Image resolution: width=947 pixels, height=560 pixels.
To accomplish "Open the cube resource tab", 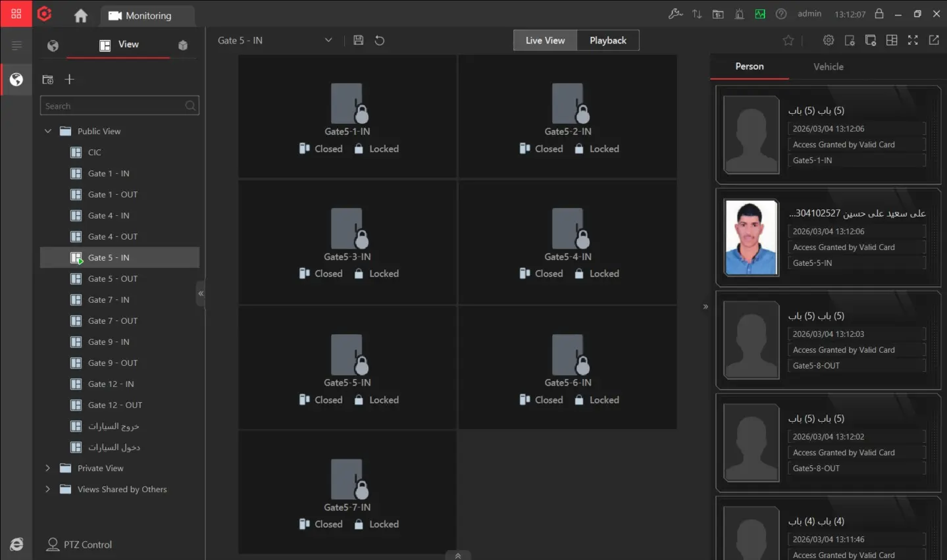I will tap(183, 45).
